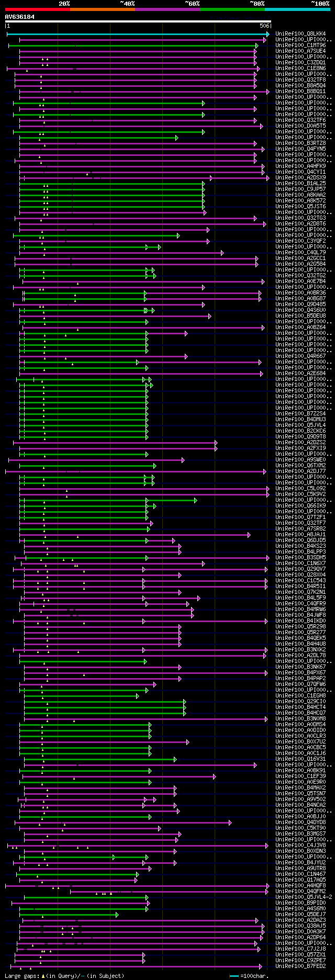Open hit UniRef100_C1MT96

300,46
